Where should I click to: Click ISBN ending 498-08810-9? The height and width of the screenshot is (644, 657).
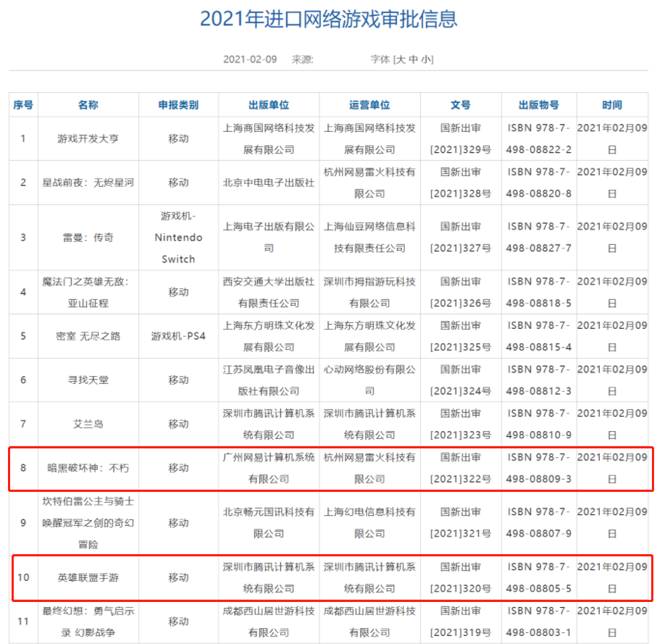click(539, 435)
